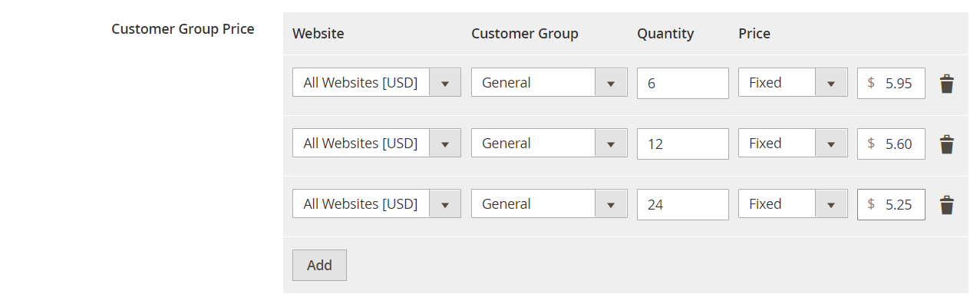Click the quantity field containing 12
Image resolution: width=980 pixels, height=304 pixels.
point(683,144)
